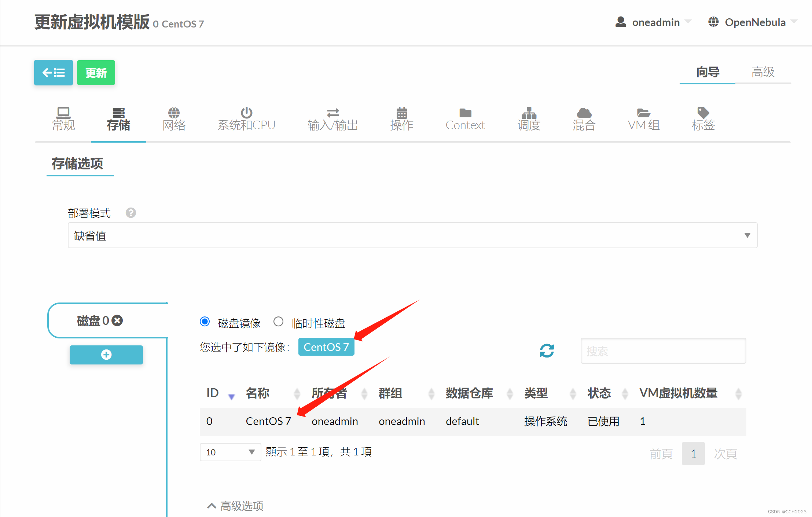Screen dimensions: 812x517
Task: Expand the 高级选项 section
Action: click(x=235, y=506)
